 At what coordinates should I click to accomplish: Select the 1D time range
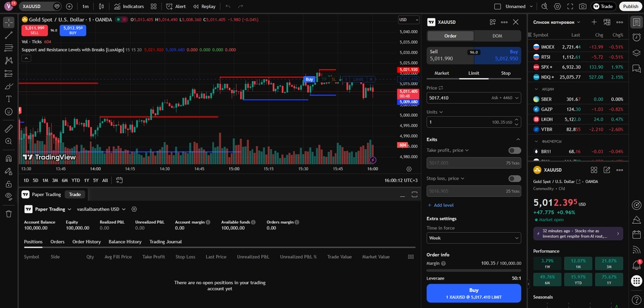[x=26, y=180]
